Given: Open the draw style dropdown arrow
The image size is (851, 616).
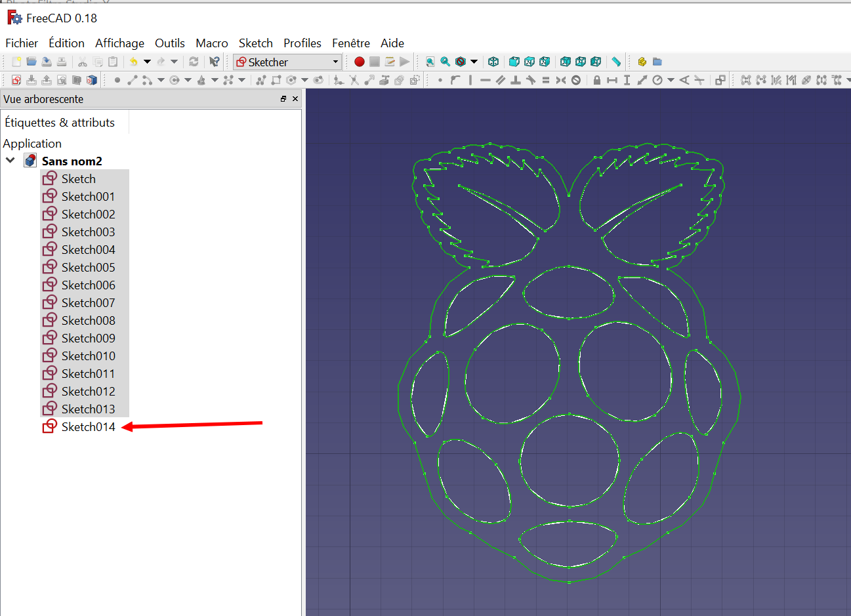Looking at the screenshot, I should pos(474,62).
